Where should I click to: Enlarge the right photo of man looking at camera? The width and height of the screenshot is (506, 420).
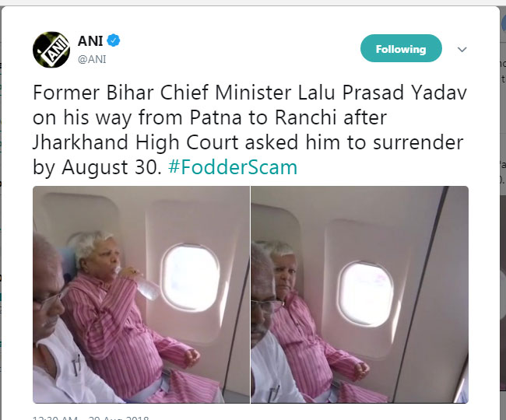360,294
